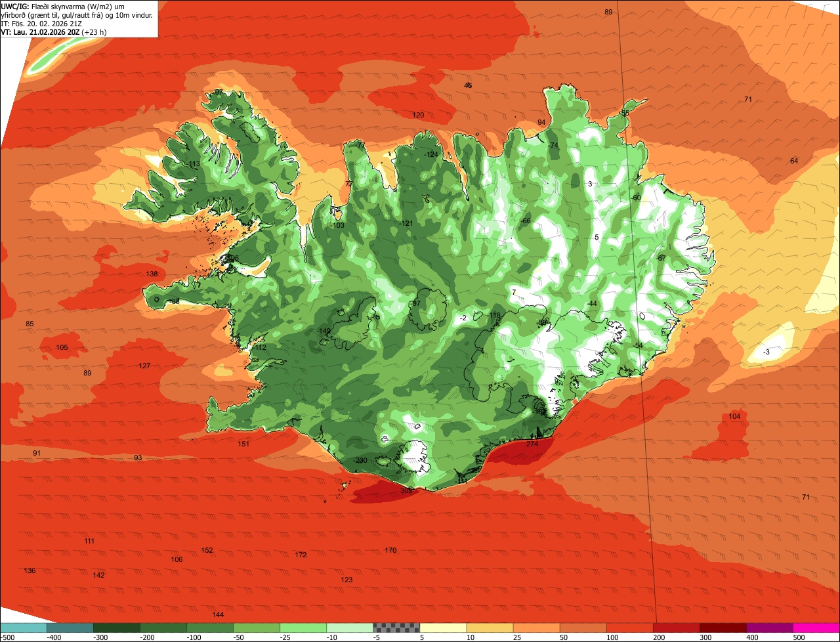This screenshot has height=642, width=840.
Task: Click the value 136 at the southwest edge
Action: click(x=30, y=571)
